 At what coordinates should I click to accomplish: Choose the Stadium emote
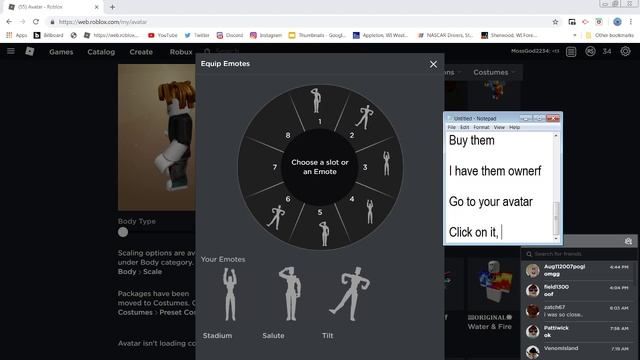point(229,303)
